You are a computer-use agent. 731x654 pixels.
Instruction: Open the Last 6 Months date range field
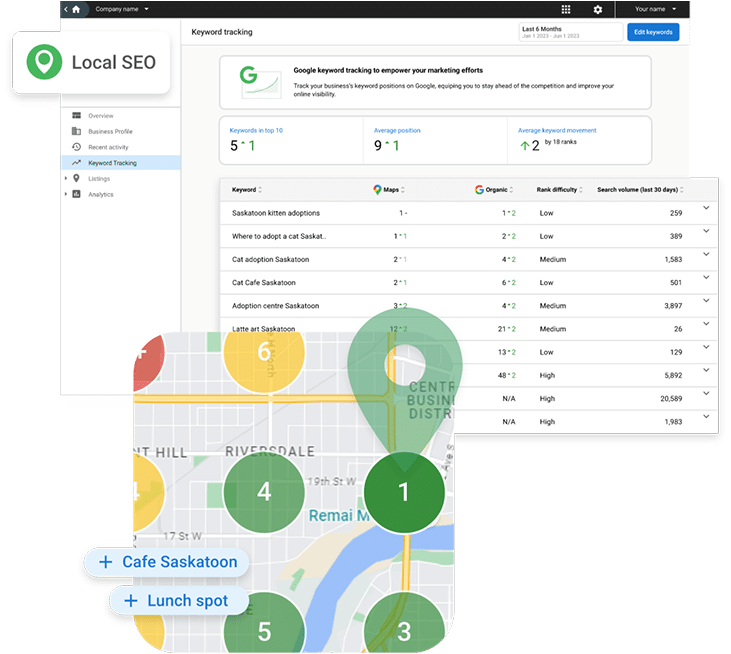pos(570,32)
